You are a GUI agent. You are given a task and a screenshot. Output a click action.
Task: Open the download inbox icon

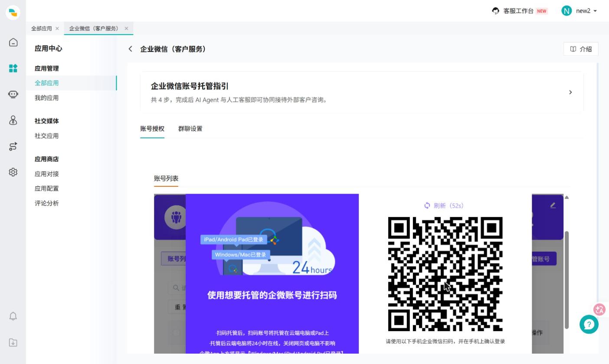[x=13, y=342]
